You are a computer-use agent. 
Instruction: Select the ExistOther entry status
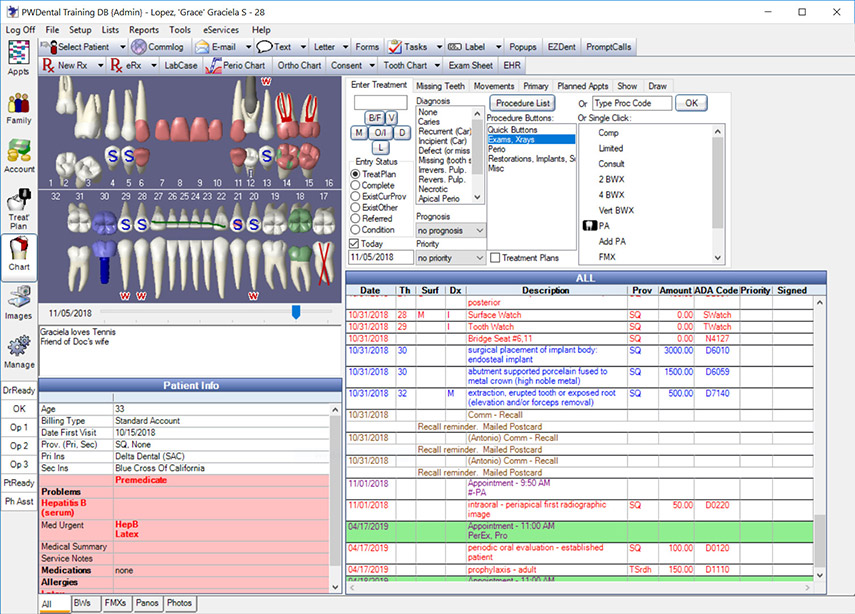(x=356, y=208)
